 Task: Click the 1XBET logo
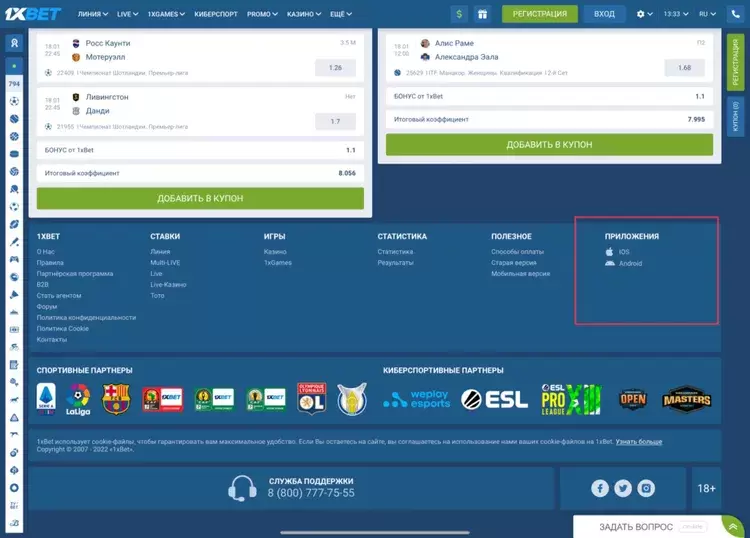[33, 14]
